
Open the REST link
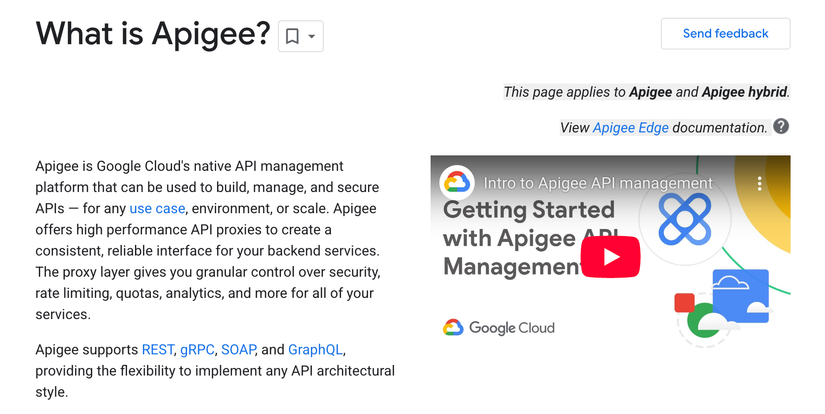click(x=157, y=350)
